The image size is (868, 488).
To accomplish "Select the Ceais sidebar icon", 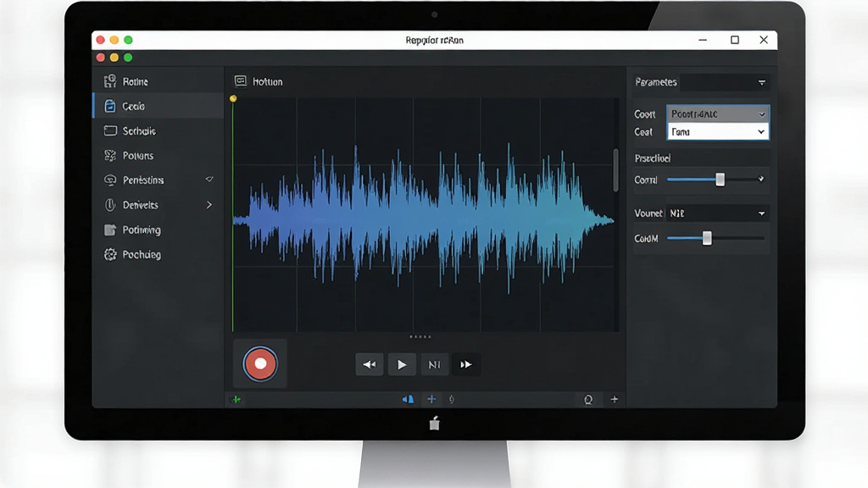I will click(x=110, y=106).
